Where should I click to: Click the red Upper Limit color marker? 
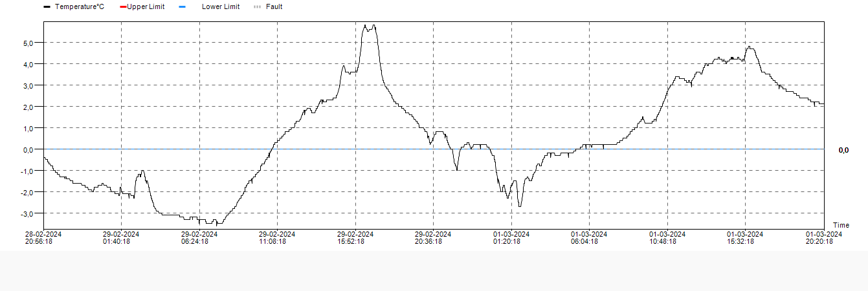coord(123,7)
